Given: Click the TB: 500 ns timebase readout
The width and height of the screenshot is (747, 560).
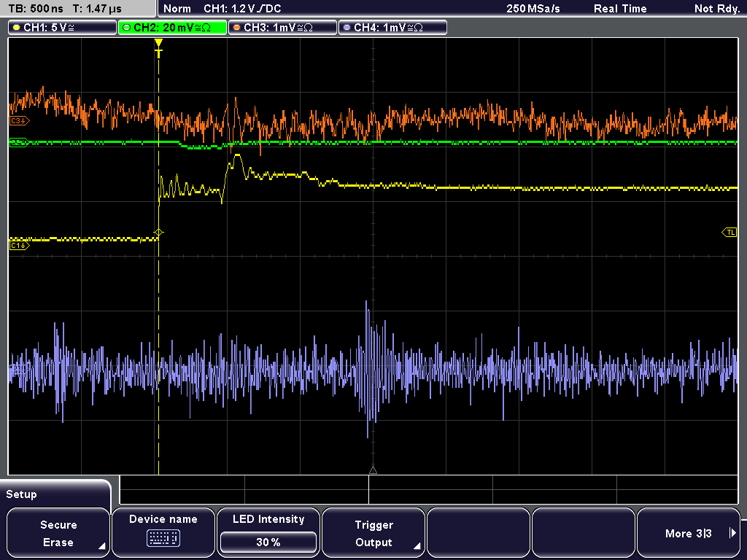Looking at the screenshot, I should click(36, 9).
